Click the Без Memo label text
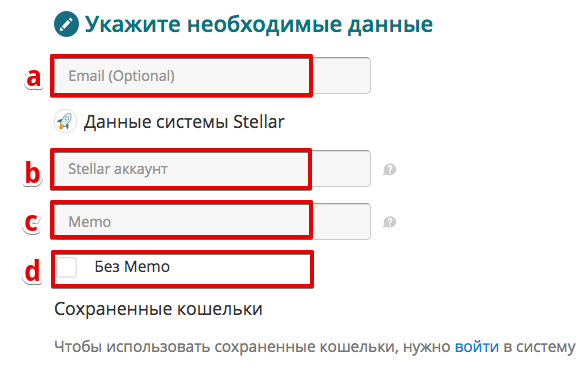This screenshot has height=367, width=584. coord(132,267)
